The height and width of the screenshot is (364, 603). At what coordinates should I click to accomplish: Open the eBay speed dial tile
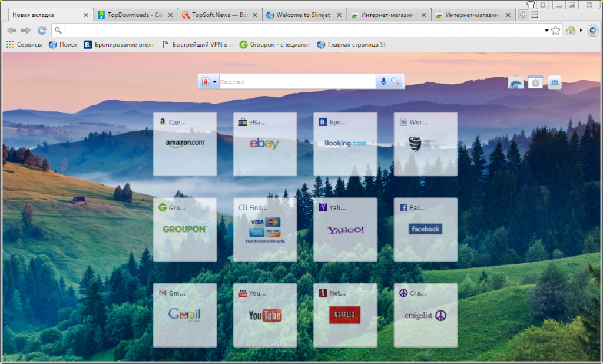[x=265, y=144]
